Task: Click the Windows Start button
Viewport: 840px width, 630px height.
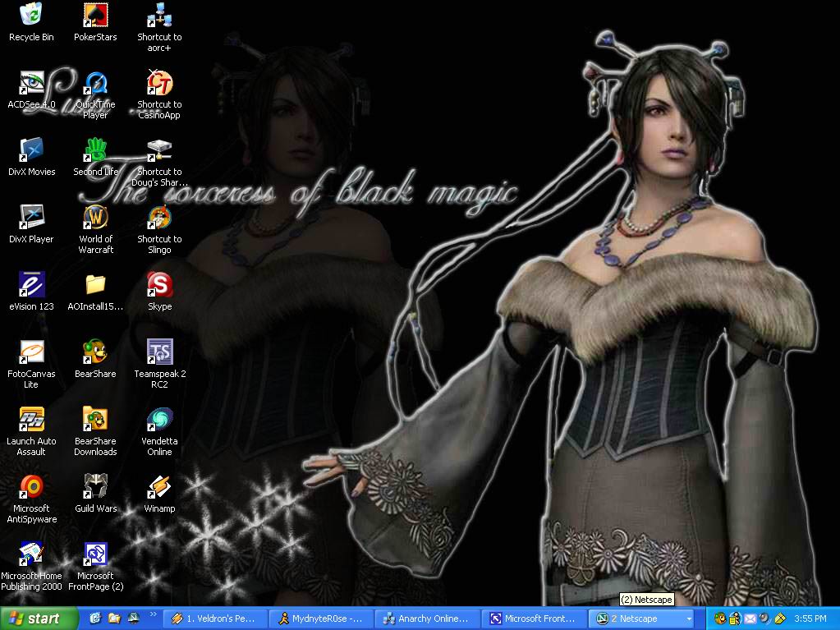Action: [x=39, y=619]
